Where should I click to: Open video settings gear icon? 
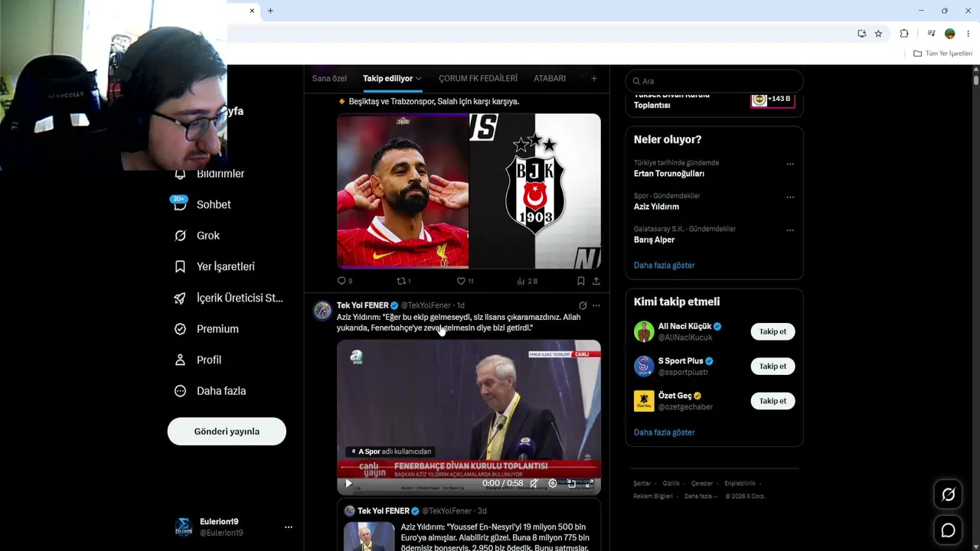[x=552, y=484]
